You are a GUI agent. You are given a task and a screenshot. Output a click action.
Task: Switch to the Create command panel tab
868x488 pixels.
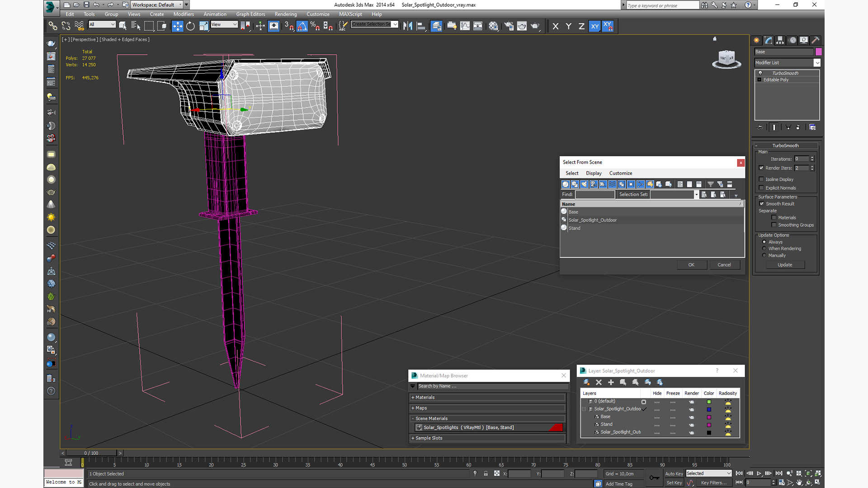(756, 40)
